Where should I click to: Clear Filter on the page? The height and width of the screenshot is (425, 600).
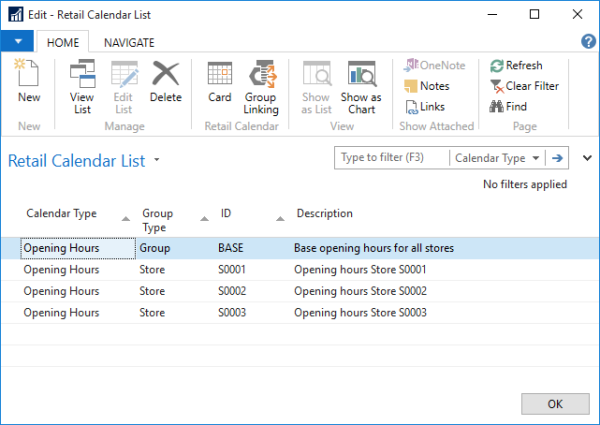[523, 86]
